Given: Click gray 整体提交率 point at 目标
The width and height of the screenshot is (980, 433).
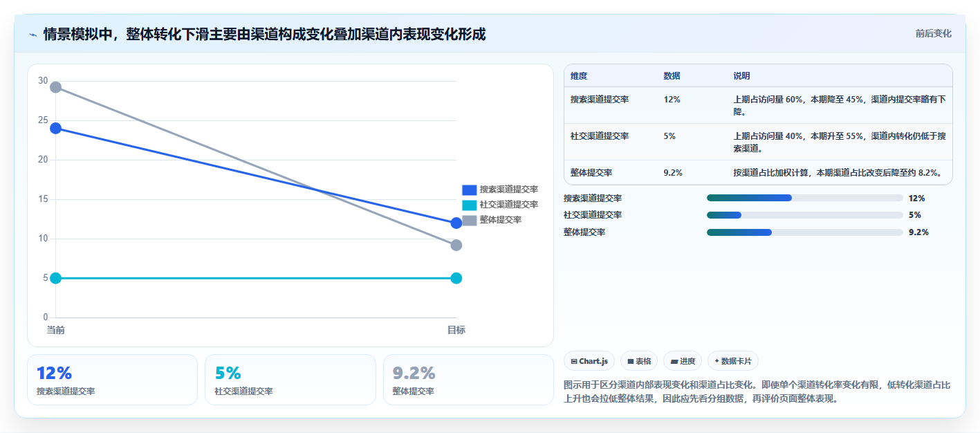Looking at the screenshot, I should pyautogui.click(x=456, y=245).
